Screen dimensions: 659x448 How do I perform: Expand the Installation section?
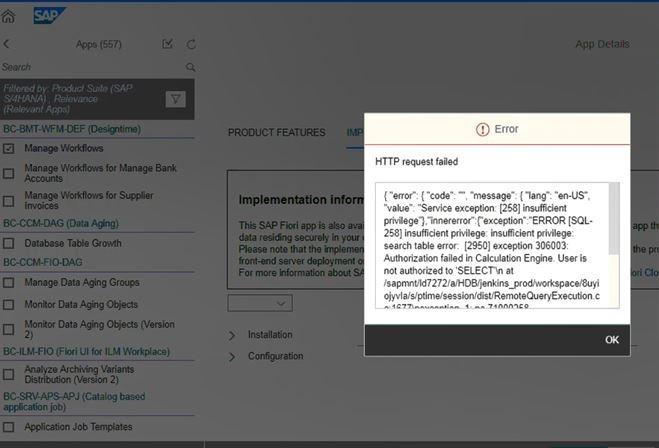232,335
